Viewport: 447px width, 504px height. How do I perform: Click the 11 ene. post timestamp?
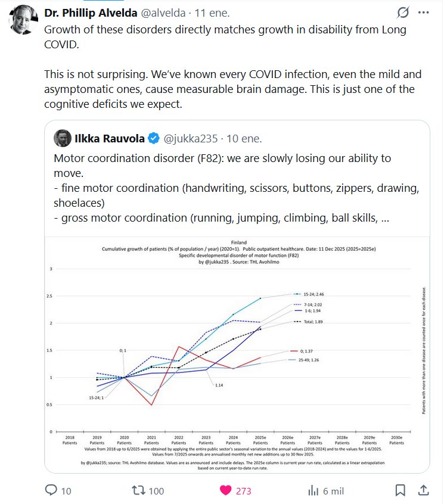[x=212, y=13]
